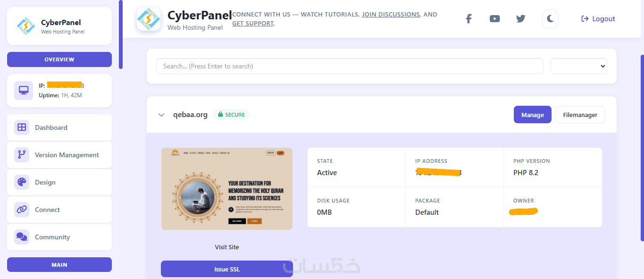
Task: Click the Issue SSL button
Action: pos(227,269)
